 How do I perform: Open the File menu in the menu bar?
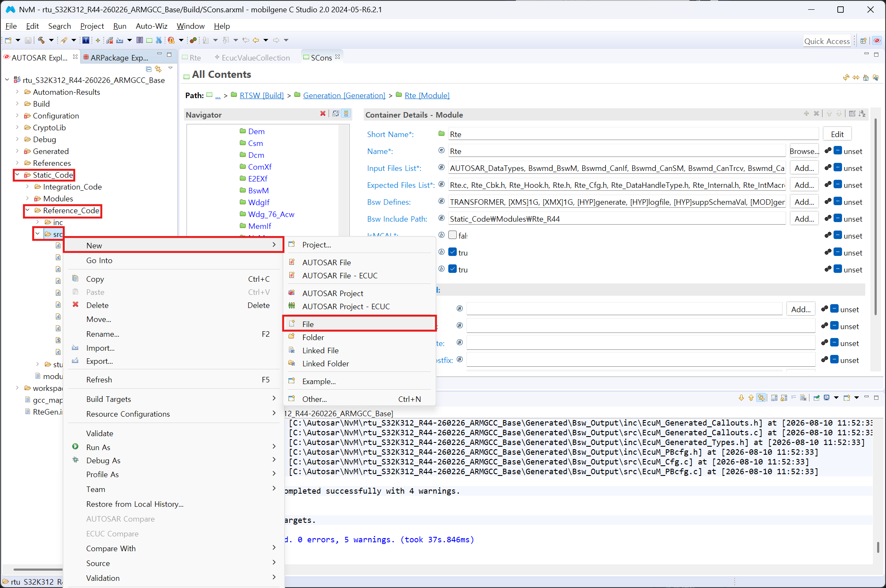(11, 26)
